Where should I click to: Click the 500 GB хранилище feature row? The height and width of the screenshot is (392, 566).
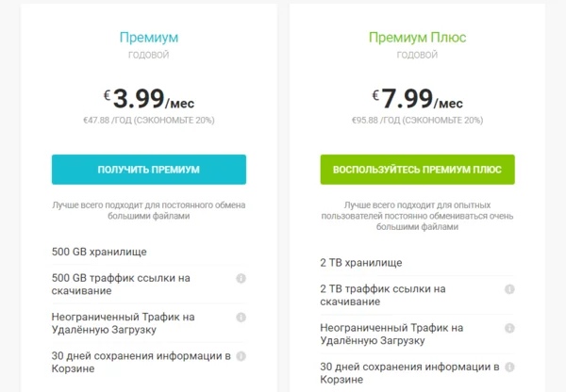coord(149,252)
